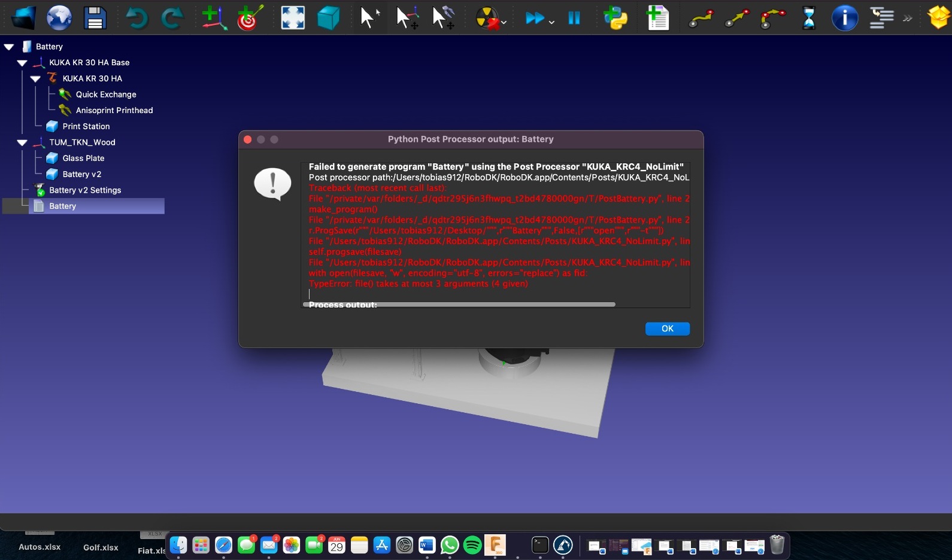Add a new reference frame

(x=214, y=18)
